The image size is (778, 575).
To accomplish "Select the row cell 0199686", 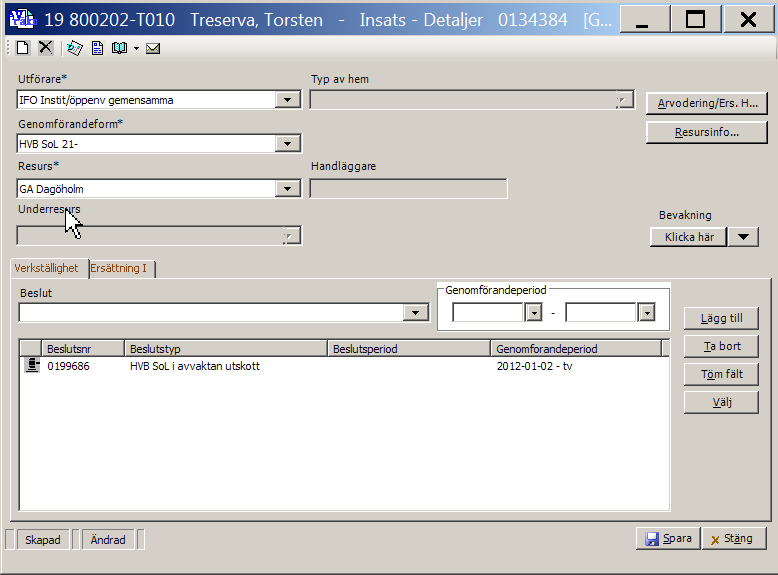I will pos(68,366).
